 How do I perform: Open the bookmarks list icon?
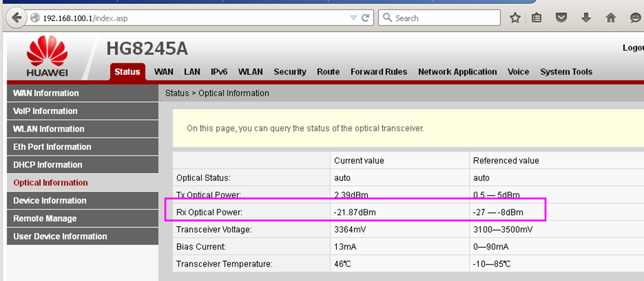[536, 18]
